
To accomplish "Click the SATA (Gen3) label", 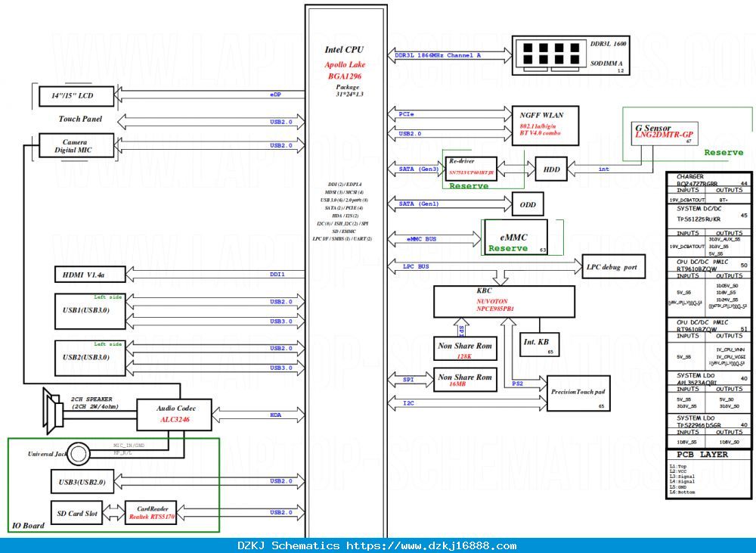I will click(419, 169).
